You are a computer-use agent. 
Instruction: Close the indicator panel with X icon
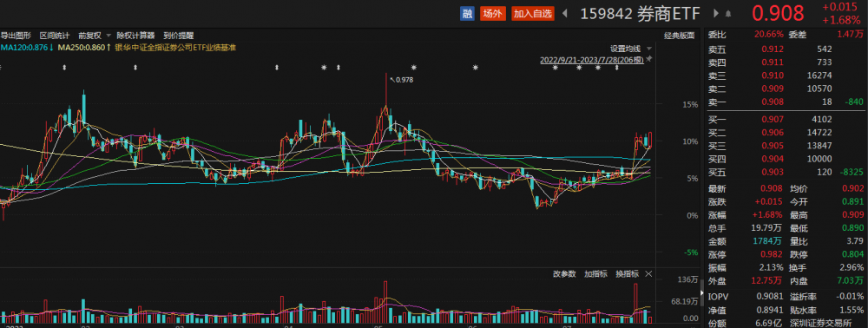tap(648, 274)
